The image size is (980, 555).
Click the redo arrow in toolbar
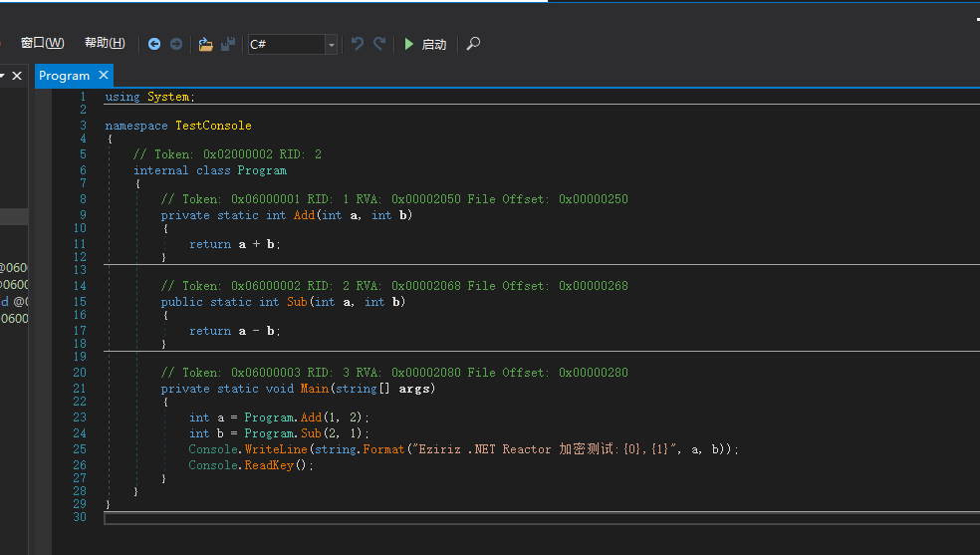379,44
